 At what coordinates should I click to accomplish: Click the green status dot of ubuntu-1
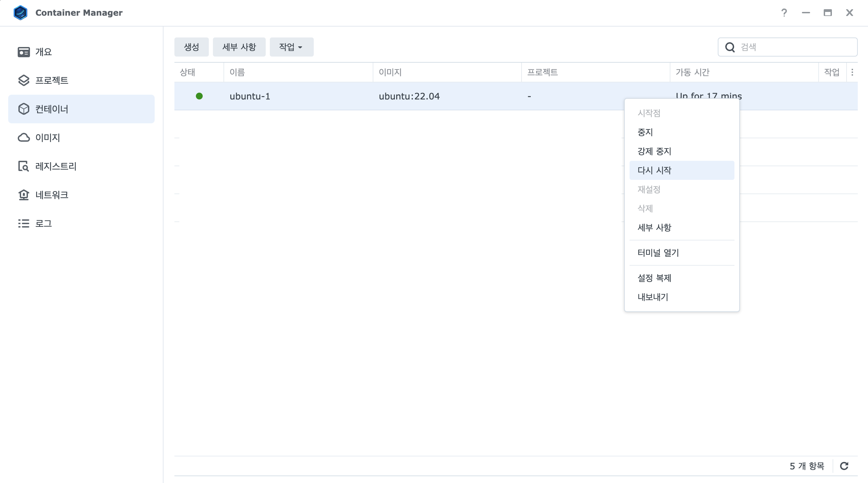(x=199, y=96)
